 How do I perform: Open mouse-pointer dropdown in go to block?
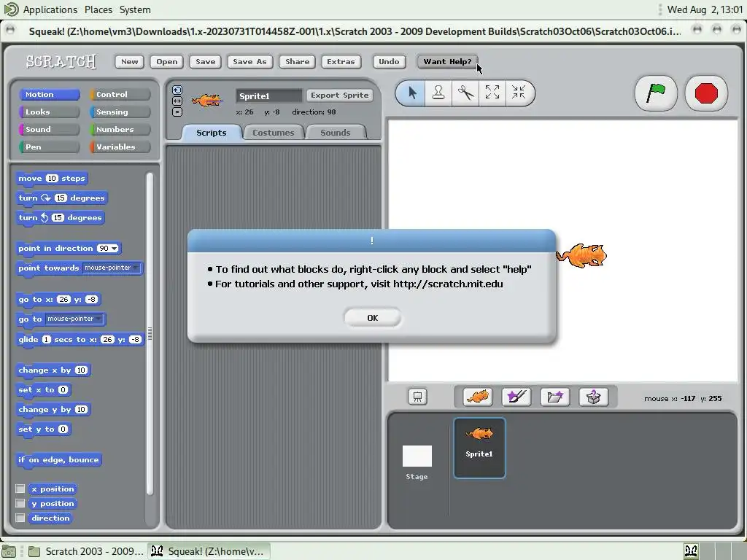coord(74,319)
